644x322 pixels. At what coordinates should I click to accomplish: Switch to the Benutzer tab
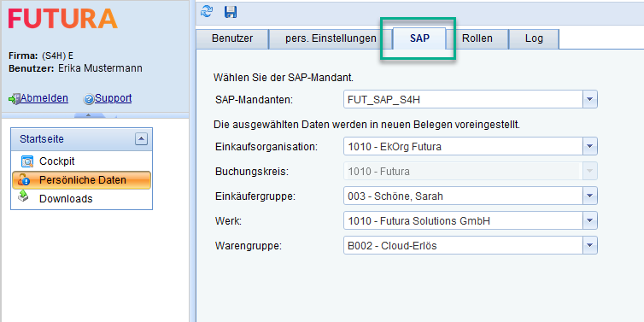click(232, 39)
